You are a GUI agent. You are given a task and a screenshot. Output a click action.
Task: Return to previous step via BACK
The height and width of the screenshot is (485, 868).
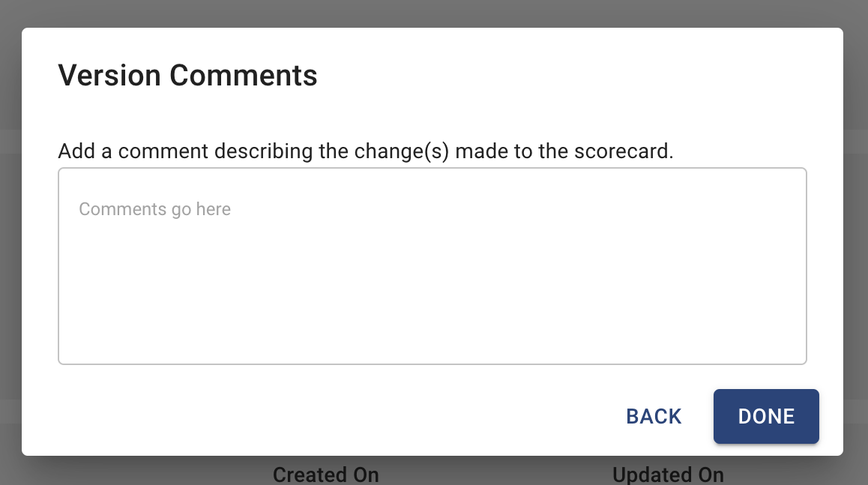(x=654, y=416)
